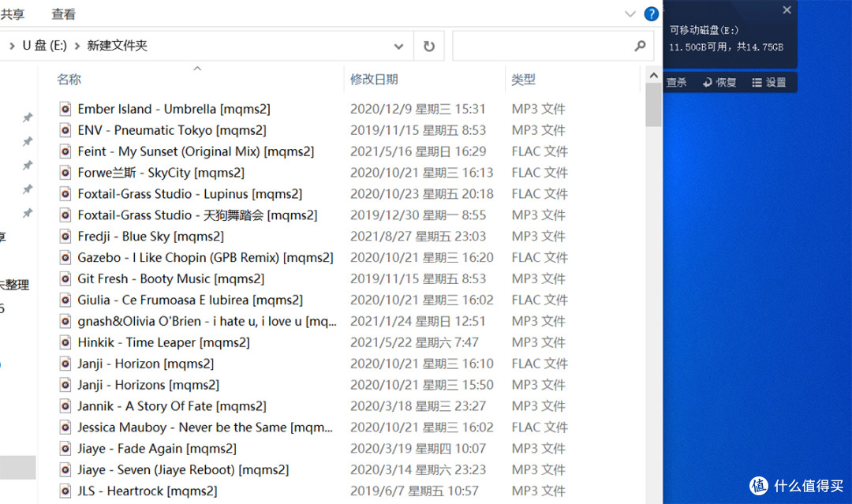Click MP3 文件 type of Jiaye - Fade Again row

pos(539,448)
